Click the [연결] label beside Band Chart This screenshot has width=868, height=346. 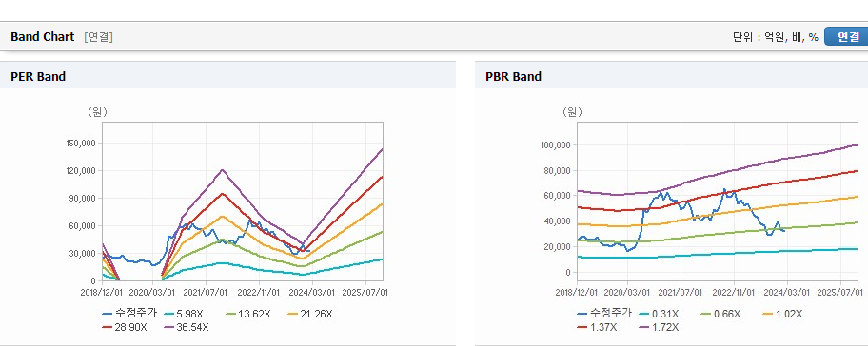[x=99, y=37]
